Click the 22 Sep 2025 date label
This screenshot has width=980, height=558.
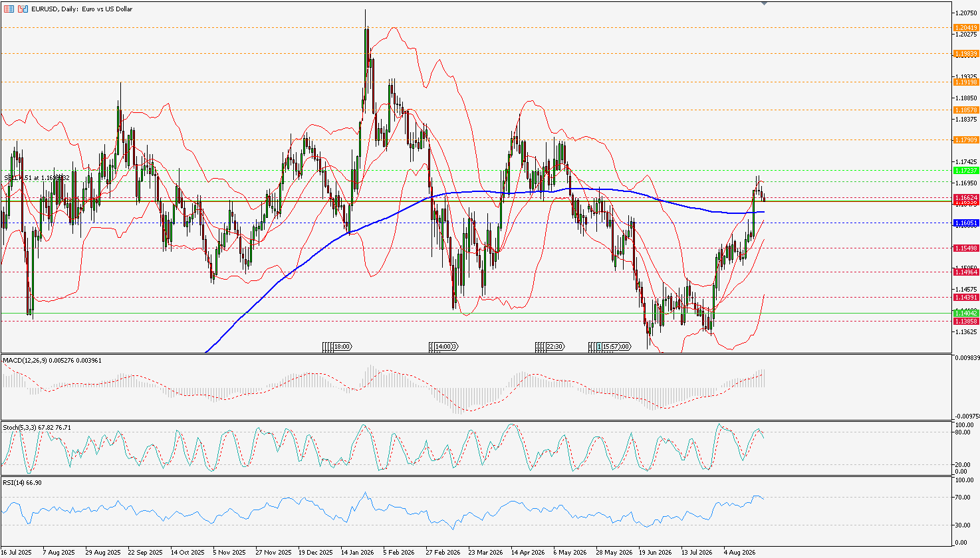(x=145, y=552)
